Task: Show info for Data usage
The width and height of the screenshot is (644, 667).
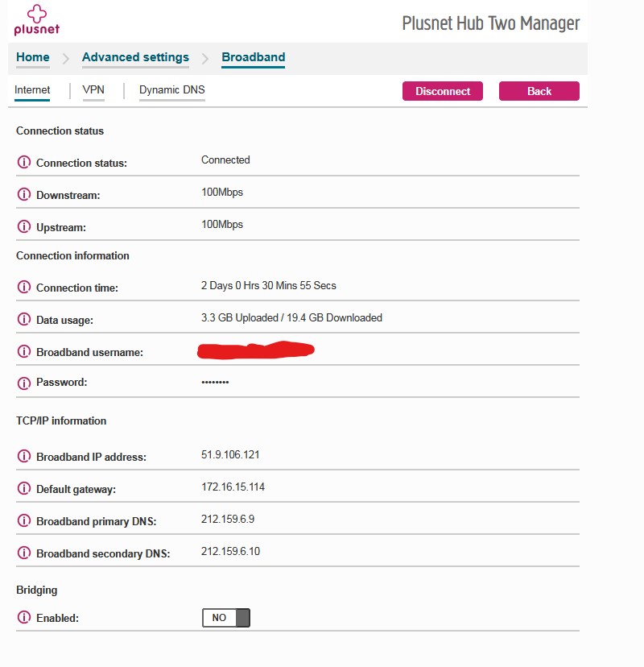Action: [23, 320]
